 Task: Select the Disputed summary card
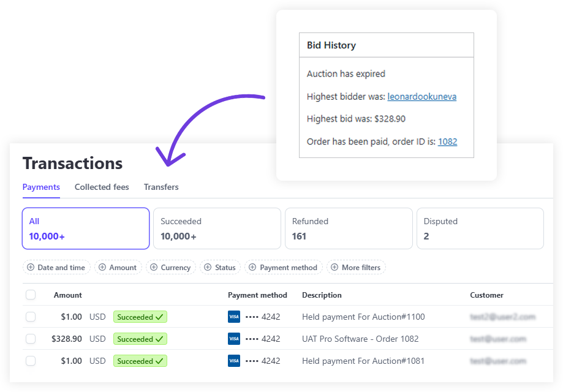pyautogui.click(x=480, y=228)
